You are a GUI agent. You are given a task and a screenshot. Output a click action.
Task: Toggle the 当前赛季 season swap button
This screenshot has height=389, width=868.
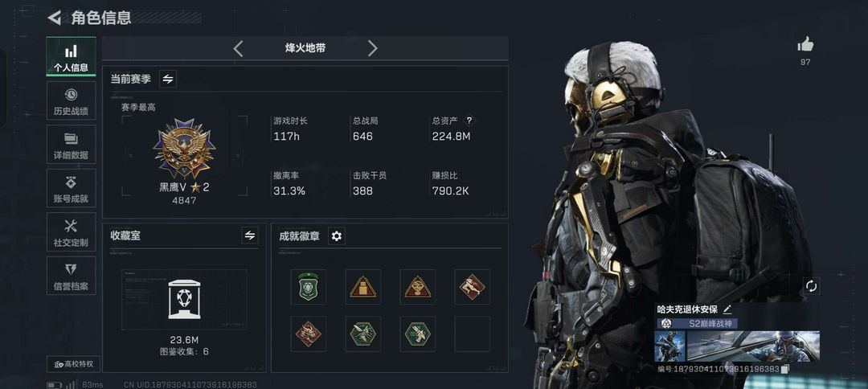168,79
